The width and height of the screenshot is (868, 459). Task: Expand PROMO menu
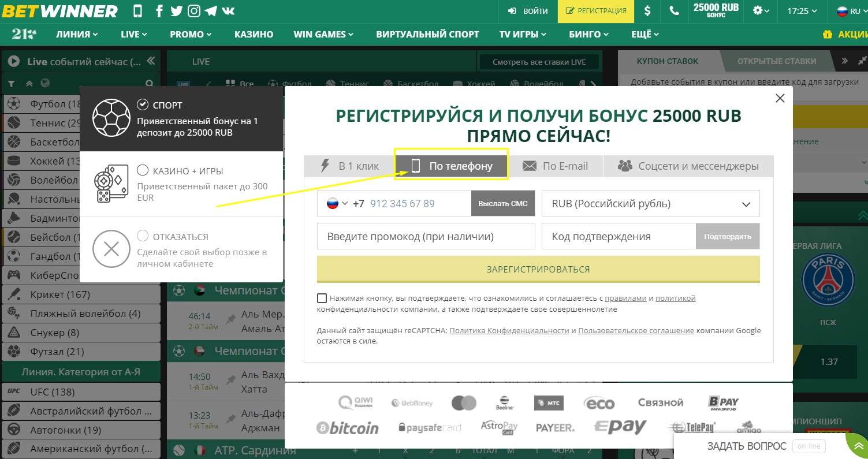click(191, 34)
